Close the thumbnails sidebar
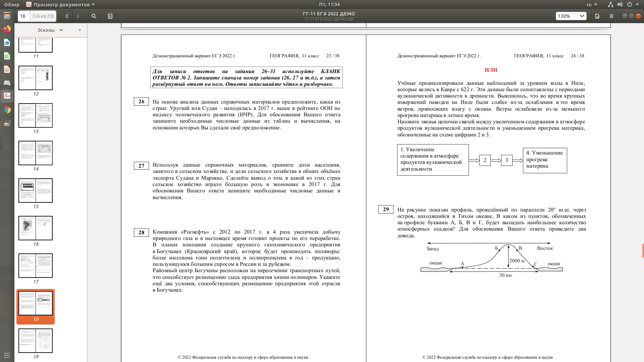 click(x=80, y=30)
